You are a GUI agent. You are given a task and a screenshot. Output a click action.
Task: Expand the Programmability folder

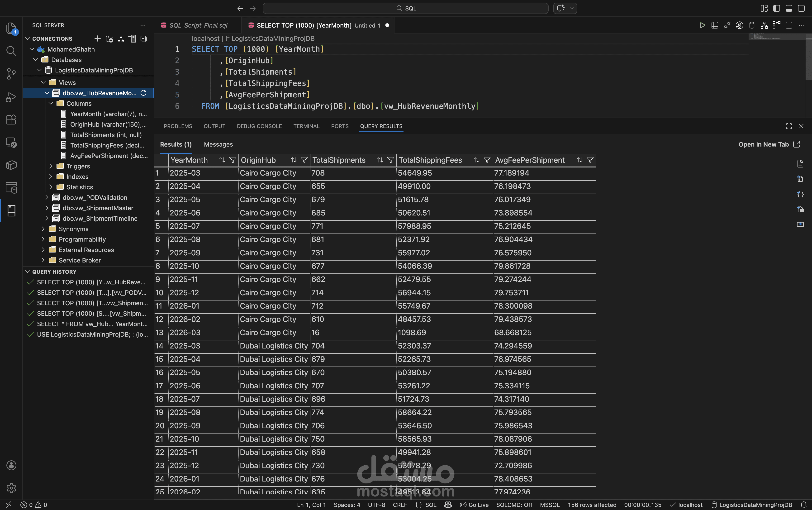(x=43, y=239)
